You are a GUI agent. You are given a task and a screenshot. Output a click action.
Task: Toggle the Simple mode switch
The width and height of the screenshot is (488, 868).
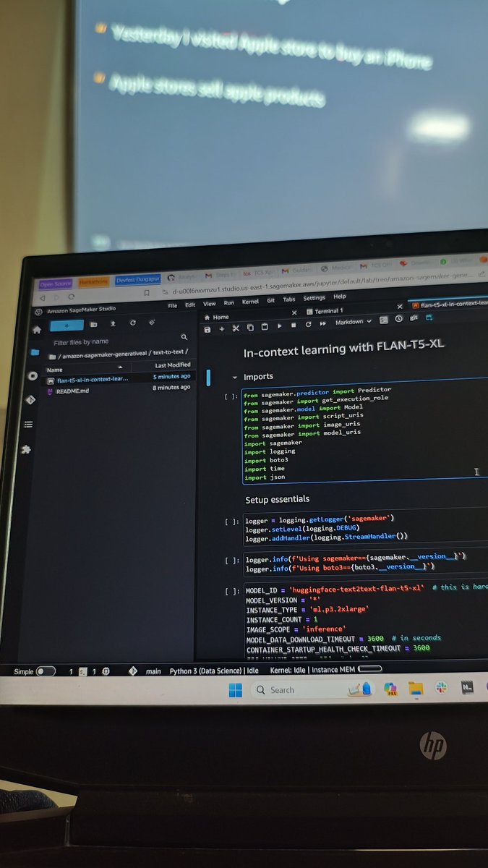click(x=46, y=671)
